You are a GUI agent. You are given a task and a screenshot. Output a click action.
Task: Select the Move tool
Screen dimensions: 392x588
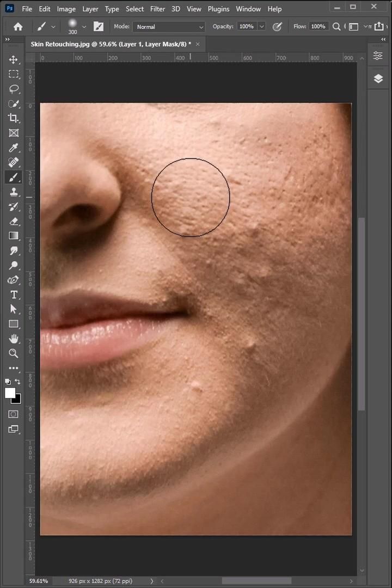point(14,60)
